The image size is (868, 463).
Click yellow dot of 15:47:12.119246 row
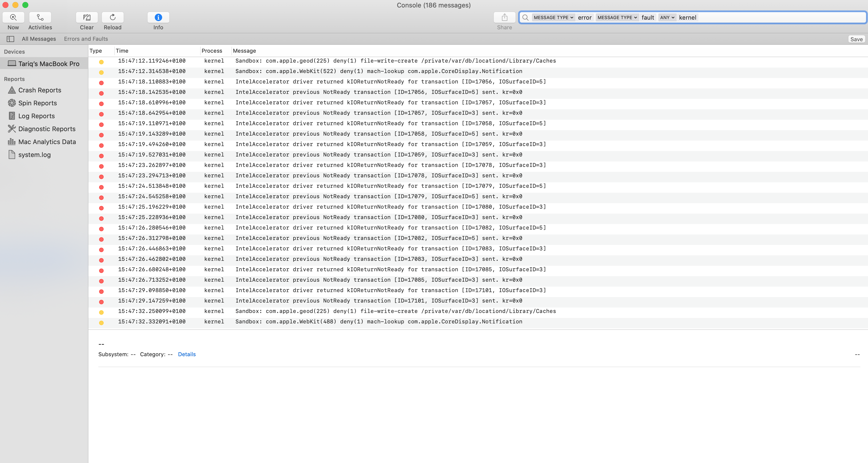(101, 62)
